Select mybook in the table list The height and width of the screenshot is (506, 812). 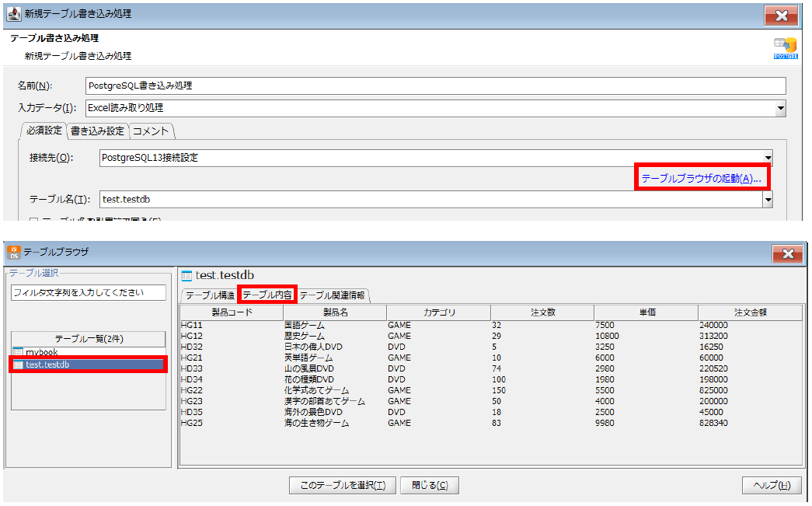[x=42, y=353]
